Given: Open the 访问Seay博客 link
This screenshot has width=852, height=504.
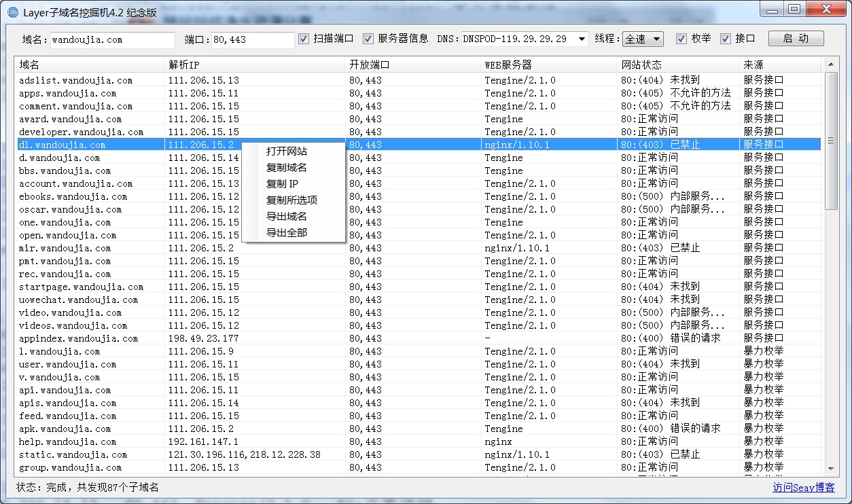Looking at the screenshot, I should pos(803,488).
